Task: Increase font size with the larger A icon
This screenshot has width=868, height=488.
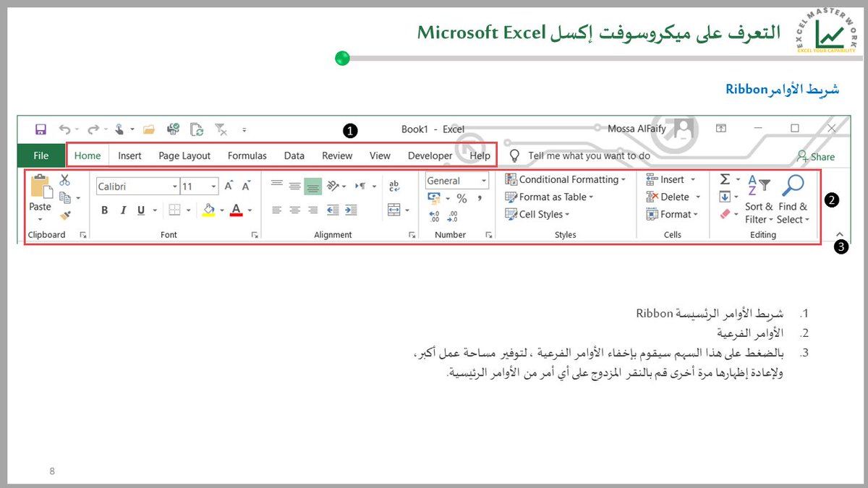Action: click(x=229, y=187)
